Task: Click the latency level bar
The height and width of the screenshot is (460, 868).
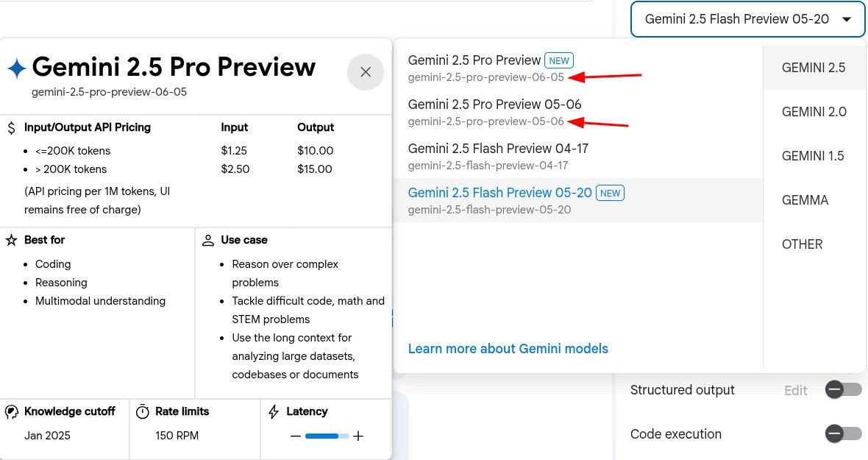Action: click(x=327, y=436)
